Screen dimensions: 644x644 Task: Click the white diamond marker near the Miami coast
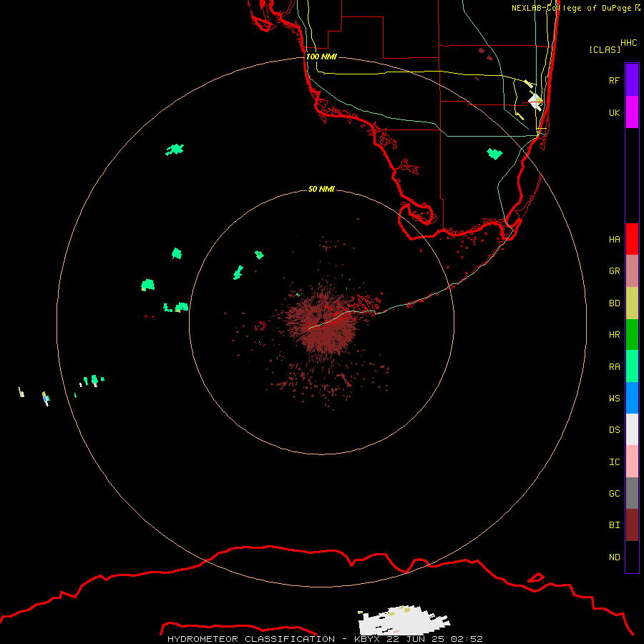[535, 101]
